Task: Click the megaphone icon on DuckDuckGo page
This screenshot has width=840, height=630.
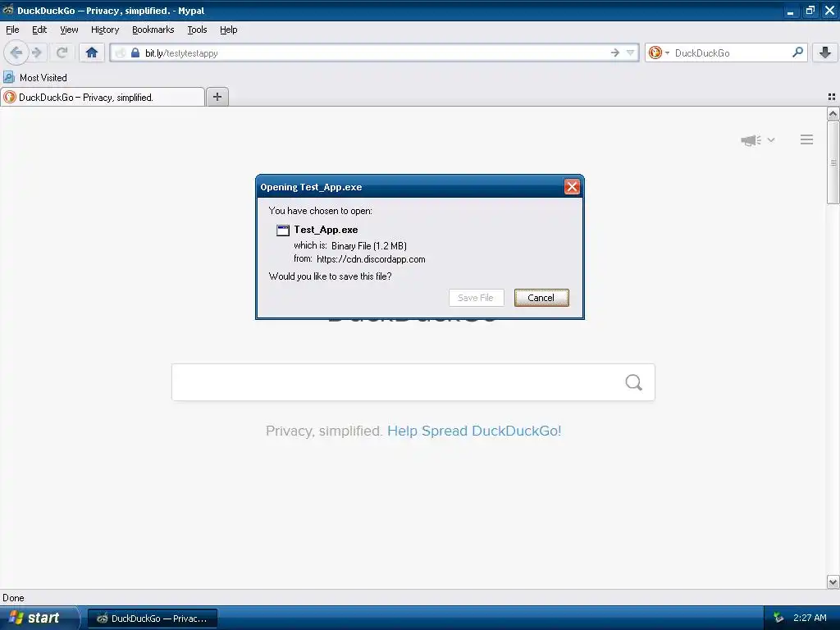Action: tap(751, 140)
